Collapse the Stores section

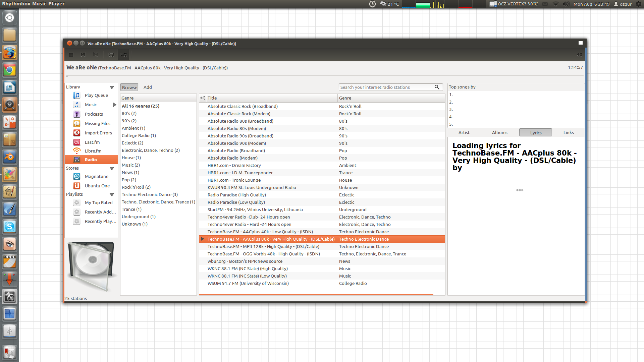tap(112, 169)
